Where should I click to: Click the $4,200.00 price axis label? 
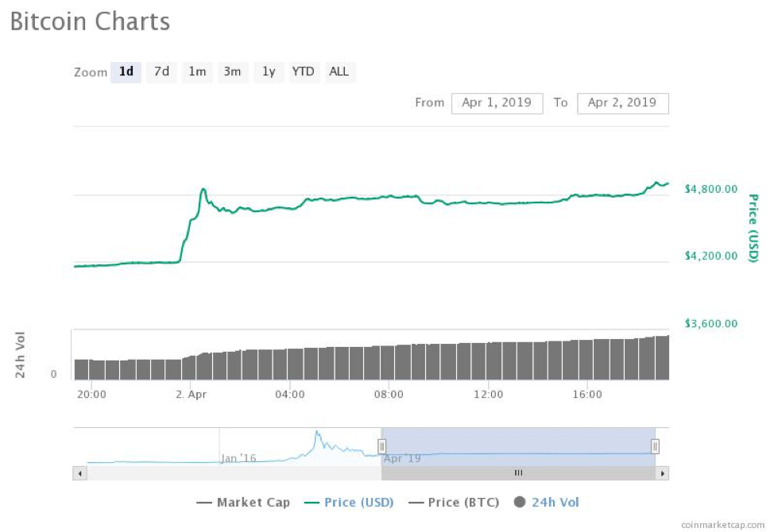click(x=710, y=256)
